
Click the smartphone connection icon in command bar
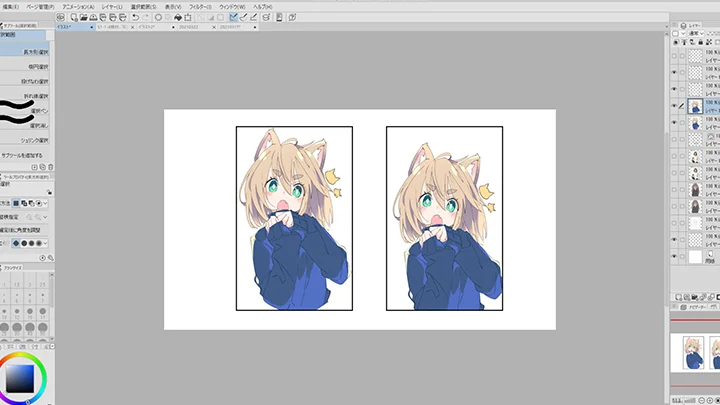[x=279, y=17]
